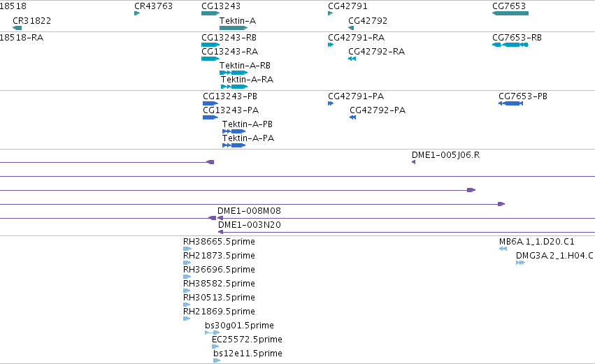
Task: Select the CG7653-PB protein glyph
Action: click(x=511, y=103)
